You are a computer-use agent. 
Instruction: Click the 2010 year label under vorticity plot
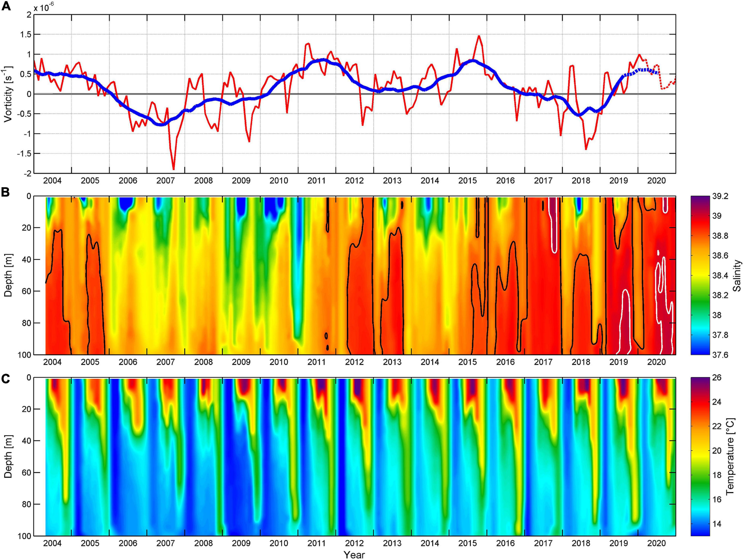[279, 181]
